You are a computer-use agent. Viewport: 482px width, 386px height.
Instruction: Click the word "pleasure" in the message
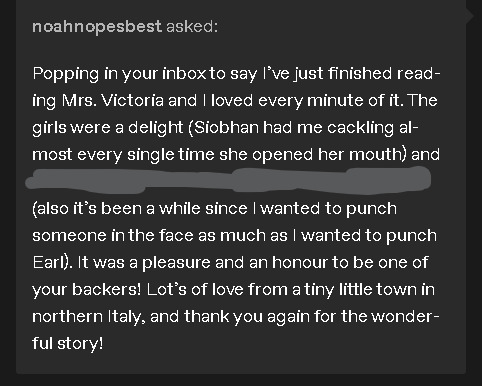pyautogui.click(x=176, y=263)
